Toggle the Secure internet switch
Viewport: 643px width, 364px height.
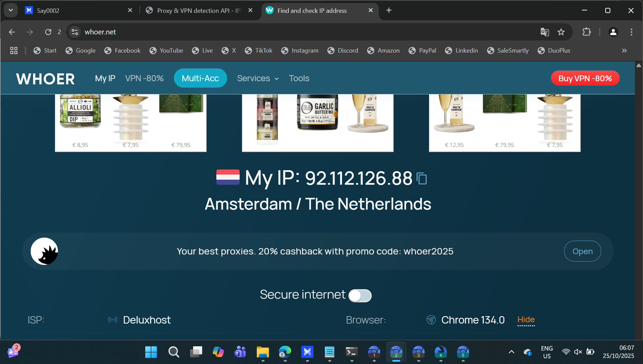[360, 296]
